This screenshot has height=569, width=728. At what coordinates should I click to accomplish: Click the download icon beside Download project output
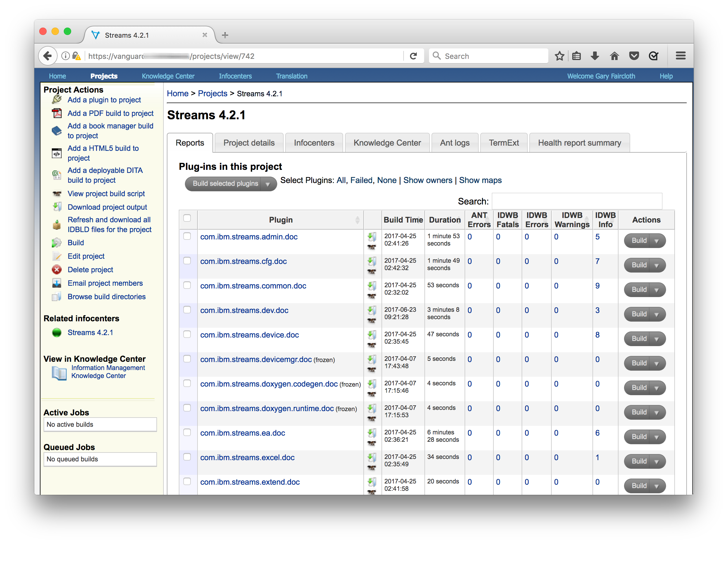[57, 207]
